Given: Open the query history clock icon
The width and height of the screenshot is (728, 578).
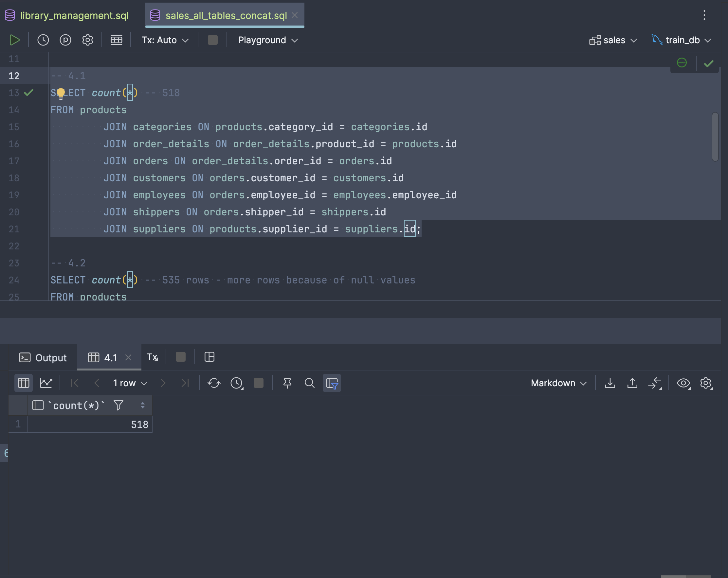Looking at the screenshot, I should point(43,40).
